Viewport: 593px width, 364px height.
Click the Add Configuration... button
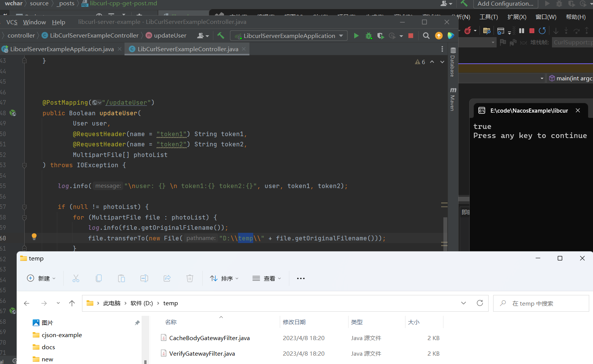click(x=505, y=4)
